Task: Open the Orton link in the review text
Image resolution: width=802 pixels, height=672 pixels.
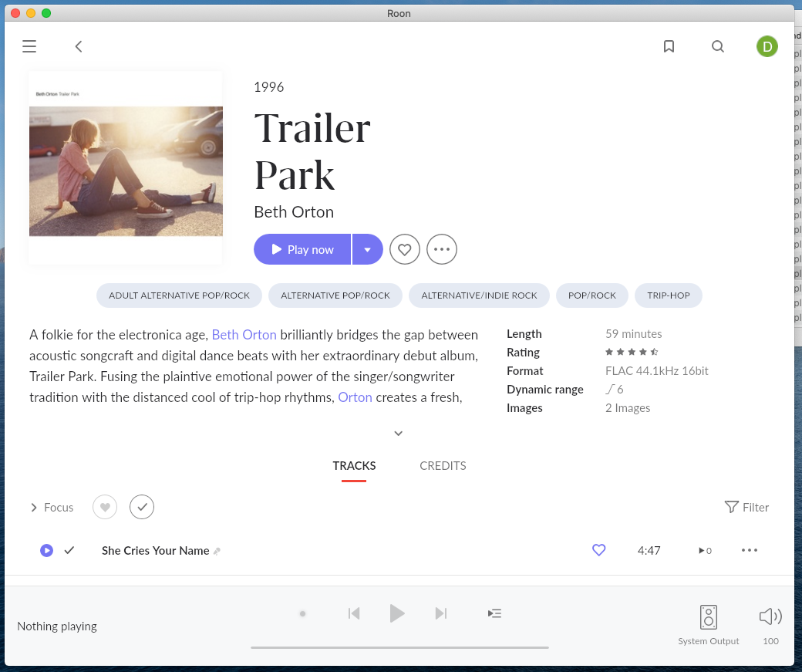Action: (355, 397)
